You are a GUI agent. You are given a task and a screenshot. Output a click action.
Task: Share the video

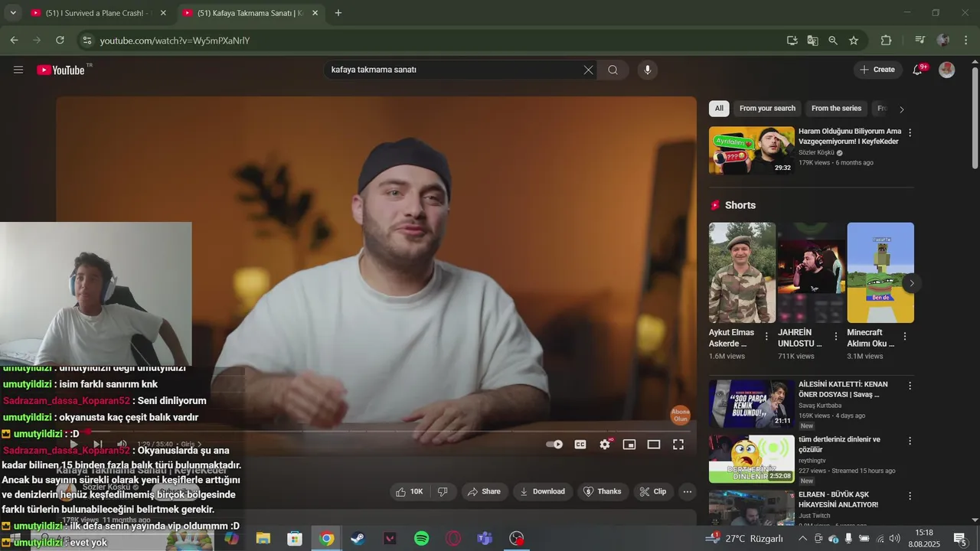[484, 491]
